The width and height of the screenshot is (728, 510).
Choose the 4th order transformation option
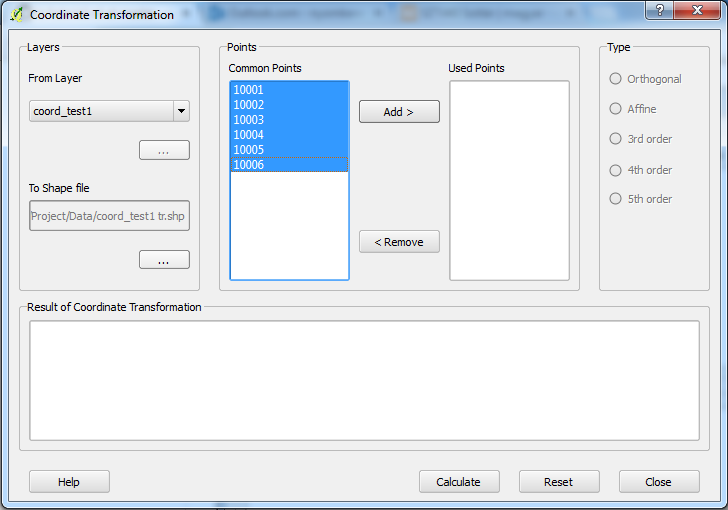point(616,170)
